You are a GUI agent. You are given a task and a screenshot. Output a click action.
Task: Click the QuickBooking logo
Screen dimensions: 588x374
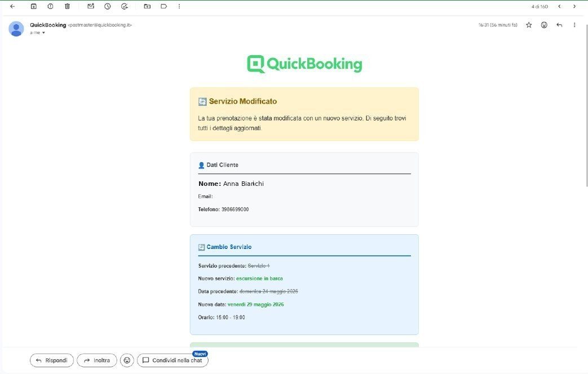pyautogui.click(x=304, y=64)
